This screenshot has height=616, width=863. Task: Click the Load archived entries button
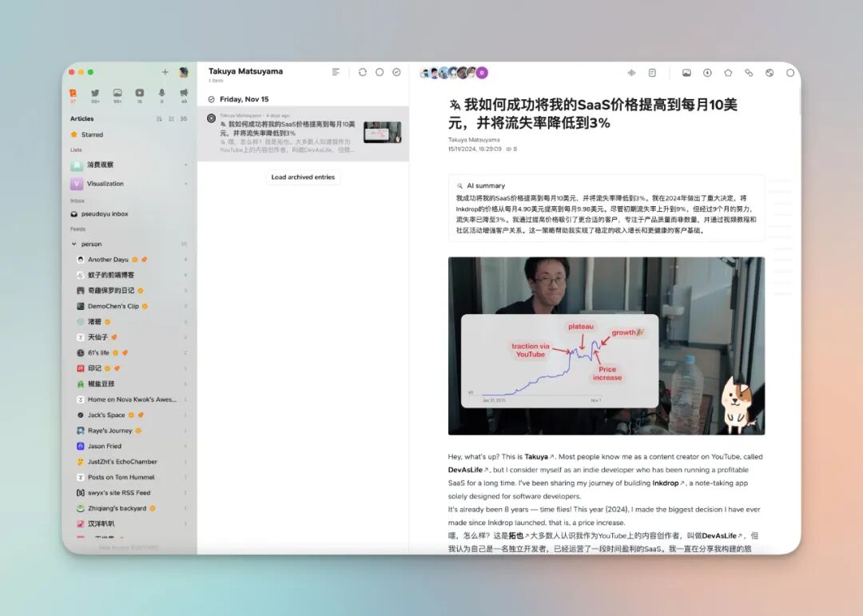pyautogui.click(x=303, y=177)
